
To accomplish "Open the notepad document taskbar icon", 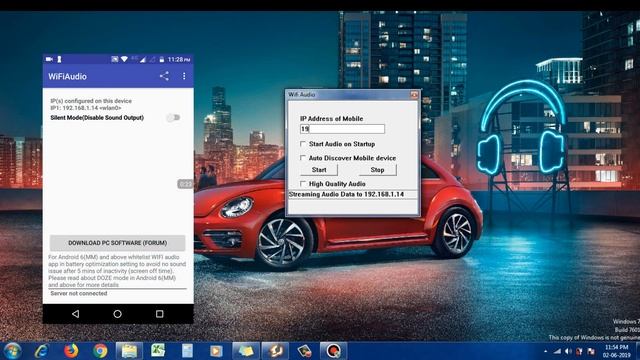I will [x=187, y=351].
